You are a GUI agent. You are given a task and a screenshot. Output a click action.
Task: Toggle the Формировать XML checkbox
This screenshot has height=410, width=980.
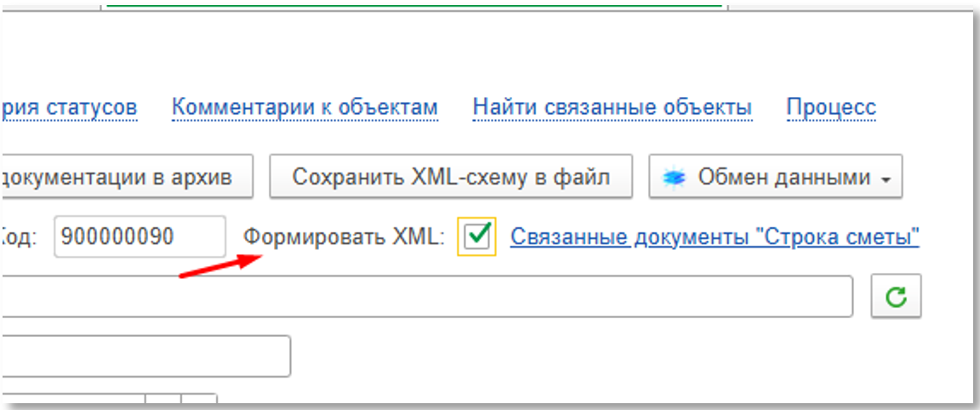[479, 236]
